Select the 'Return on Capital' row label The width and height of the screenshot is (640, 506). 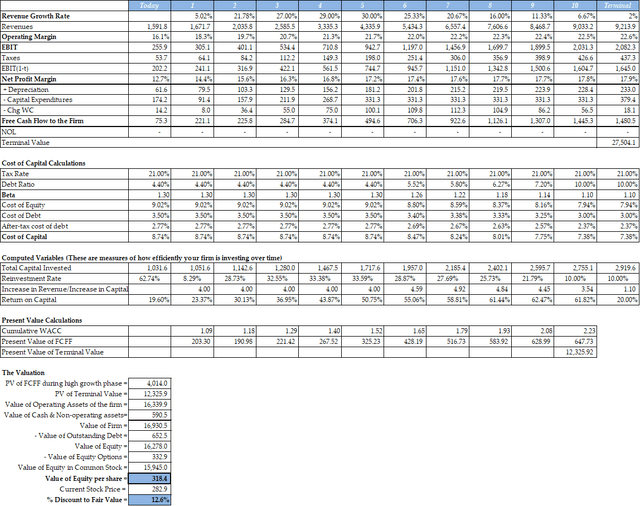[x=29, y=300]
